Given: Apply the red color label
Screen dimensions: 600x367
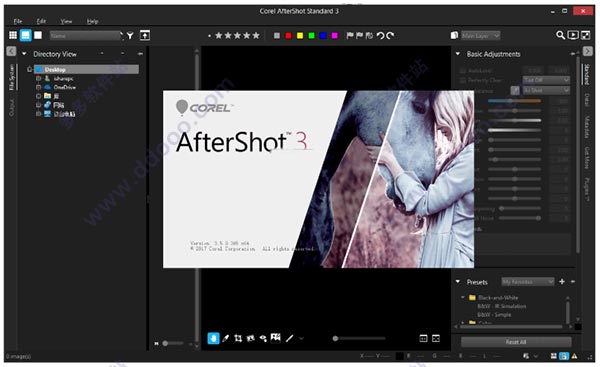Looking at the screenshot, I should pyautogui.click(x=289, y=36).
